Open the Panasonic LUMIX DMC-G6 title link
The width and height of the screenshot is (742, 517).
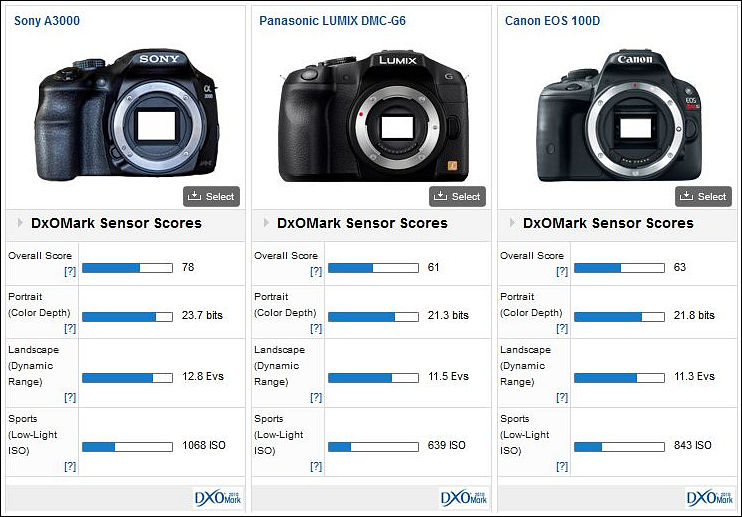click(332, 21)
